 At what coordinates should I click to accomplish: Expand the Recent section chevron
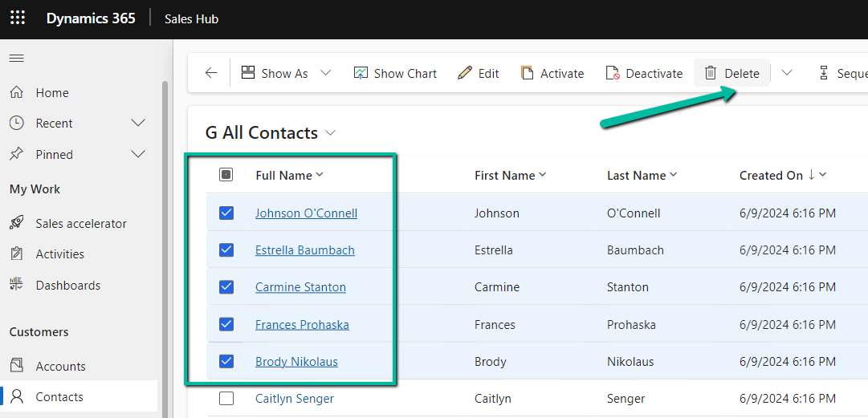(138, 123)
